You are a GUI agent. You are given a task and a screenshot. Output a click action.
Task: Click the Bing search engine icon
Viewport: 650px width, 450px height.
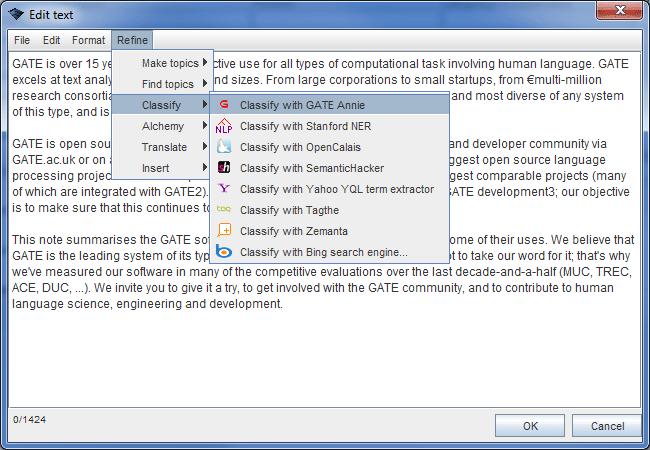tap(224, 252)
